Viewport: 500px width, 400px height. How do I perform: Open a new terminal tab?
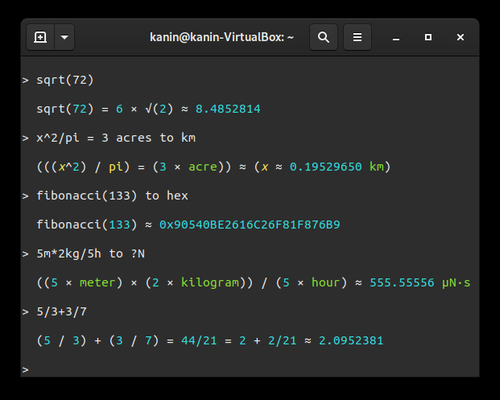point(40,37)
